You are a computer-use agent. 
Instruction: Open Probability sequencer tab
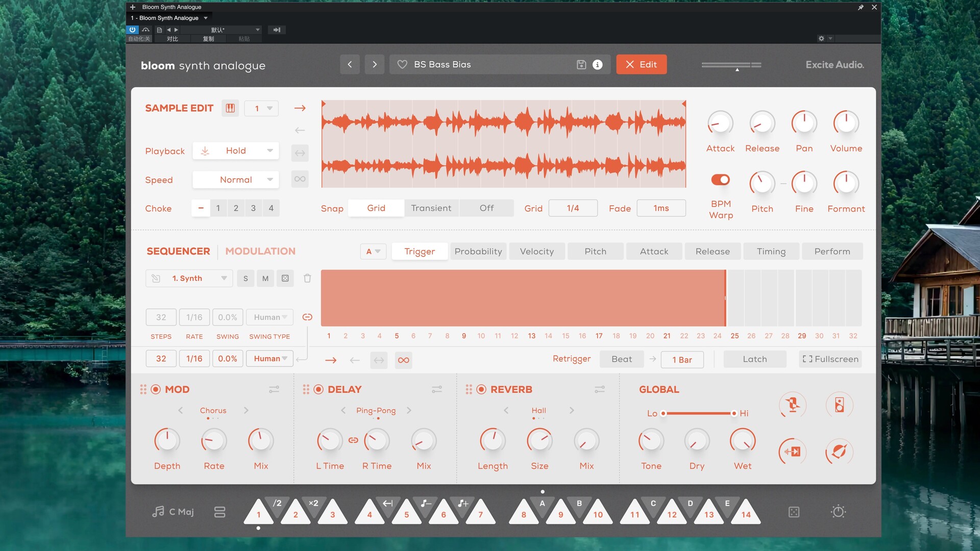[x=478, y=251]
